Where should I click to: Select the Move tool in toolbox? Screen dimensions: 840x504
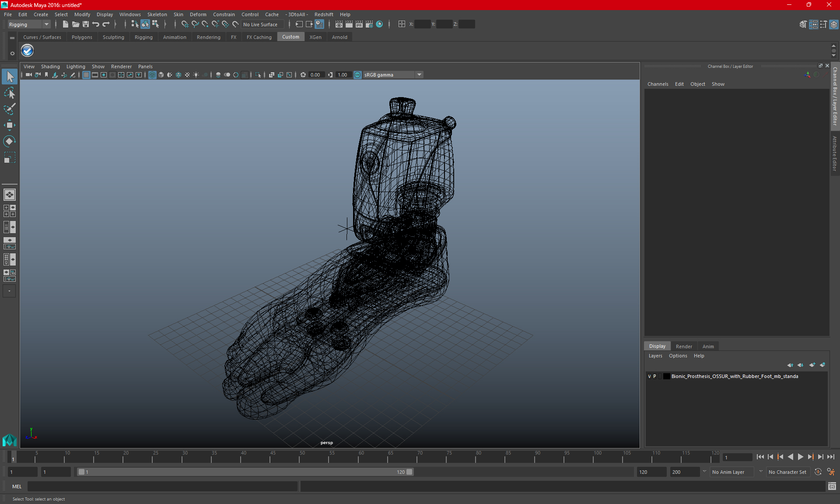pyautogui.click(x=9, y=125)
